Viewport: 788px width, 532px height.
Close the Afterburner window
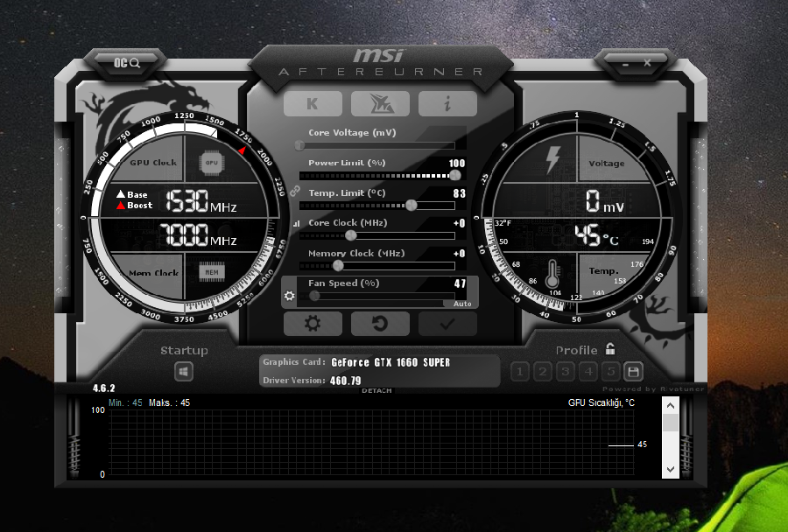647,63
